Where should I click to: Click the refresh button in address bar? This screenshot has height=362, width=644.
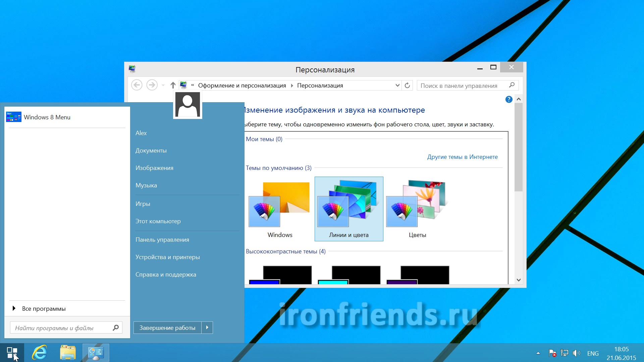point(407,85)
